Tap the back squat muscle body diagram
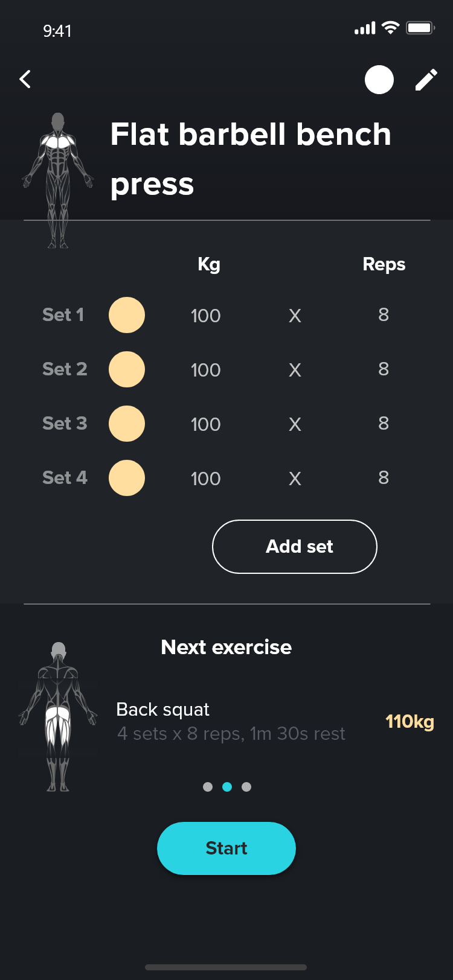The height and width of the screenshot is (980, 453). click(58, 716)
